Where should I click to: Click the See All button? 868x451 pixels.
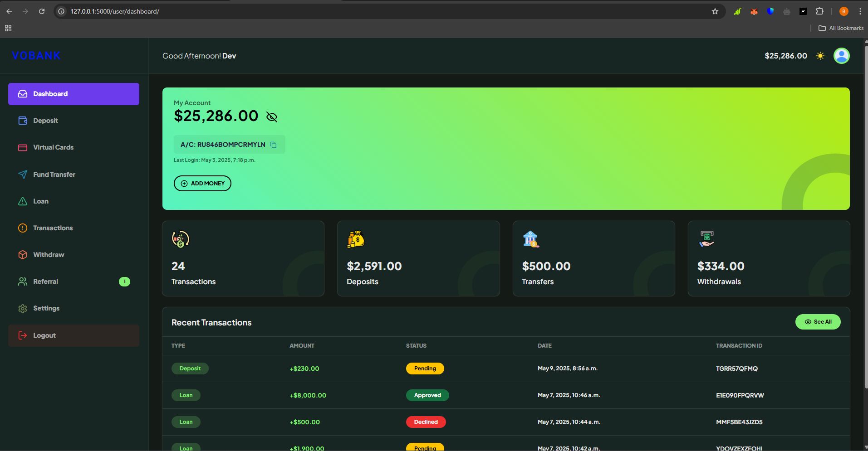(818, 322)
